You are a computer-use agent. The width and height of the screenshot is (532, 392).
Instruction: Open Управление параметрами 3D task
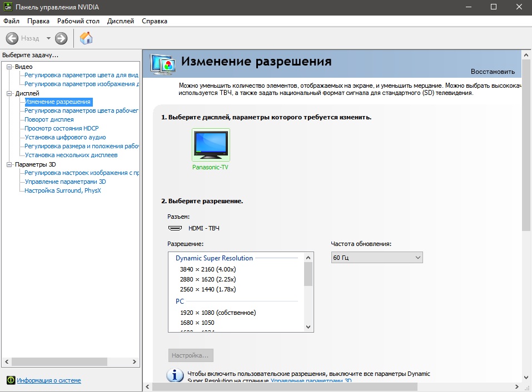pos(65,182)
